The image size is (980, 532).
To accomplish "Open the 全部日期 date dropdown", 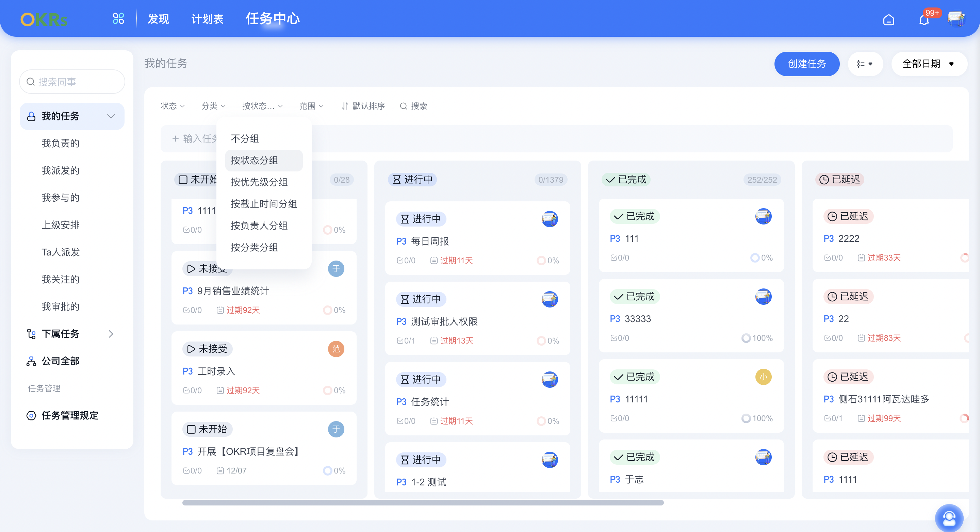I will tap(929, 64).
